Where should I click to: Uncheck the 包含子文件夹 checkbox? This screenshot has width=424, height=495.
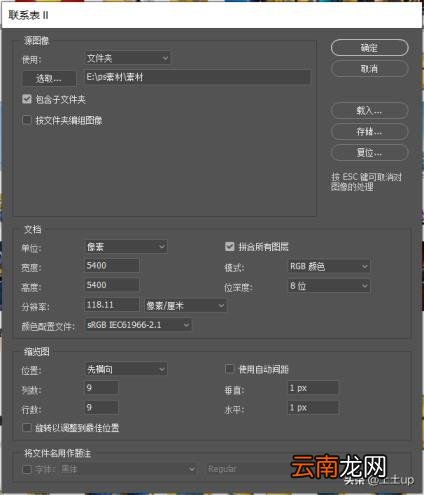click(x=27, y=99)
